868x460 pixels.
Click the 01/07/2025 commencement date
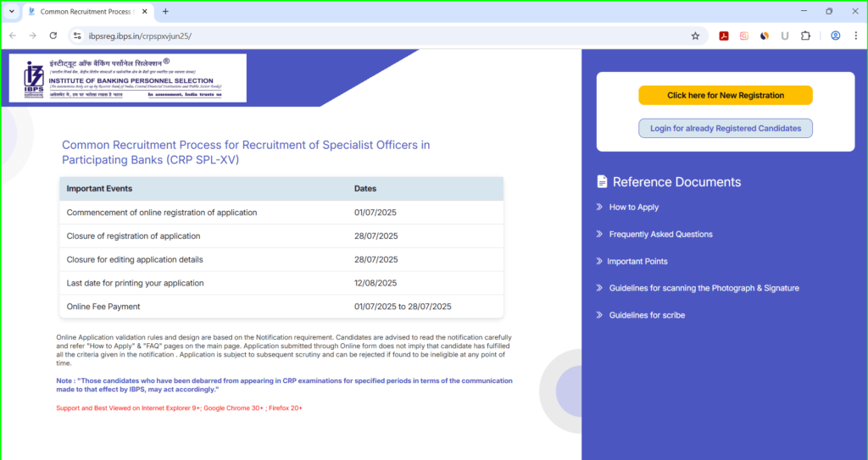pos(376,213)
